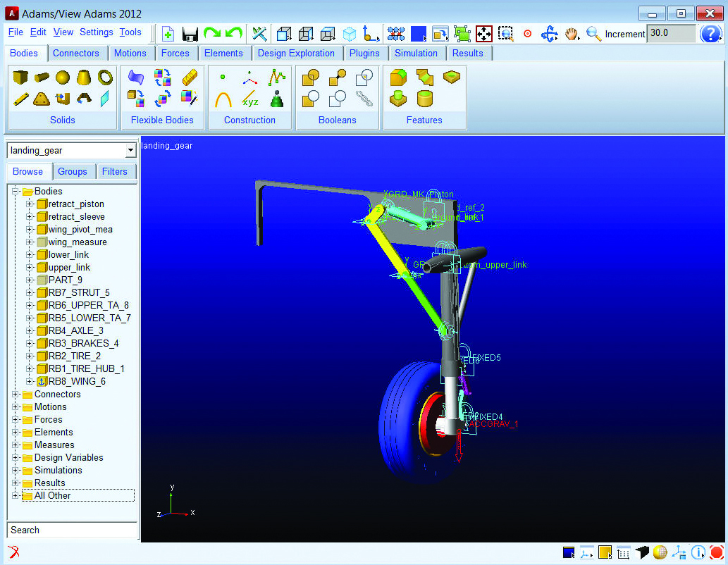The width and height of the screenshot is (728, 565).
Task: Select the Box solid tool
Action: (20, 77)
